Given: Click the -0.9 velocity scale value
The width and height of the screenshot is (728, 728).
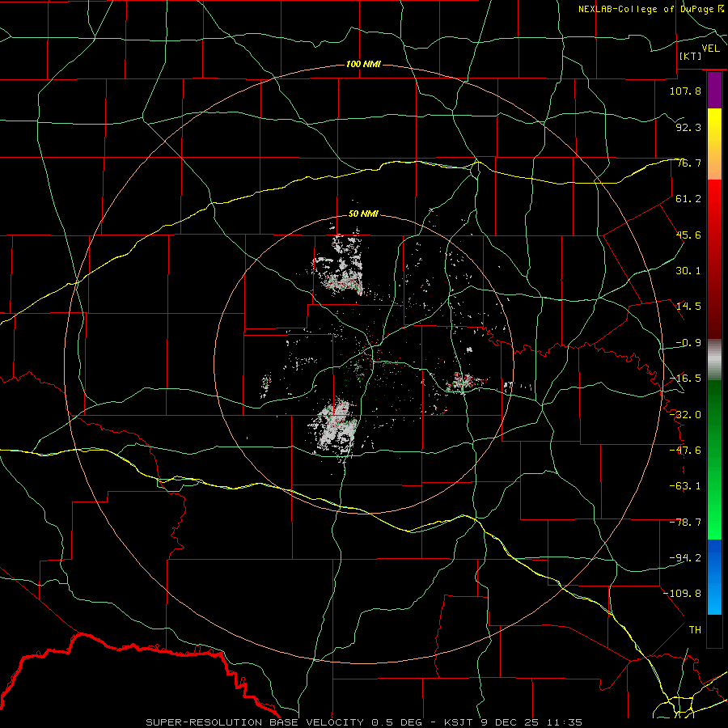Looking at the screenshot, I should click(688, 343).
